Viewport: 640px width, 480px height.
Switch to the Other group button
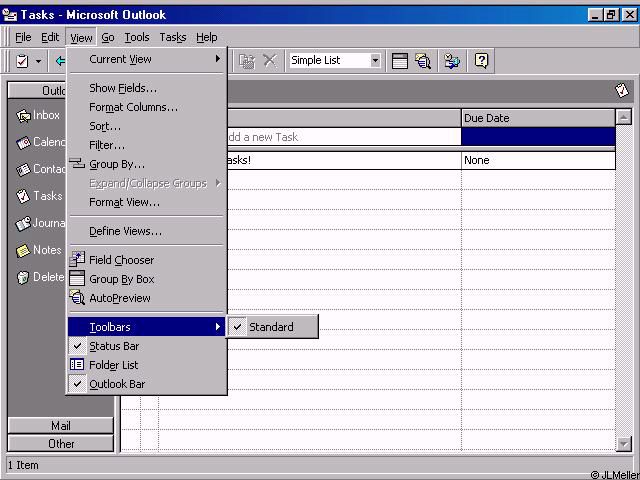tap(61, 443)
